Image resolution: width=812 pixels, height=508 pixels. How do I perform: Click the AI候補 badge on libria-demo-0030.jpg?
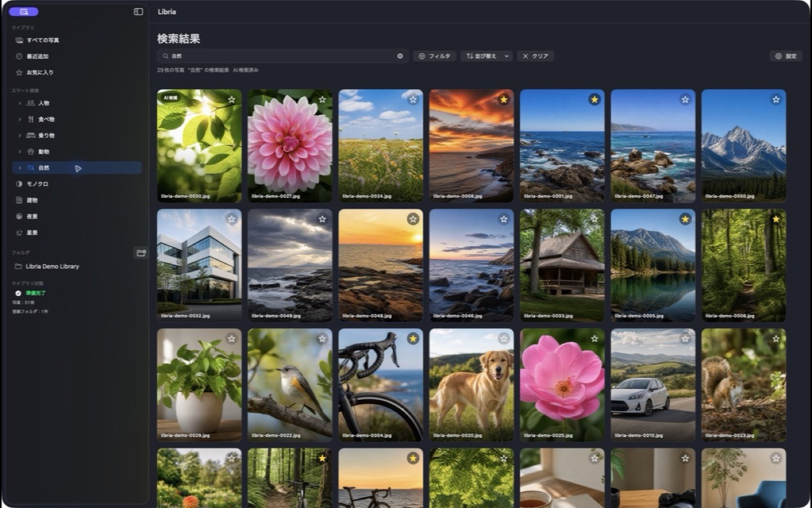pyautogui.click(x=170, y=98)
